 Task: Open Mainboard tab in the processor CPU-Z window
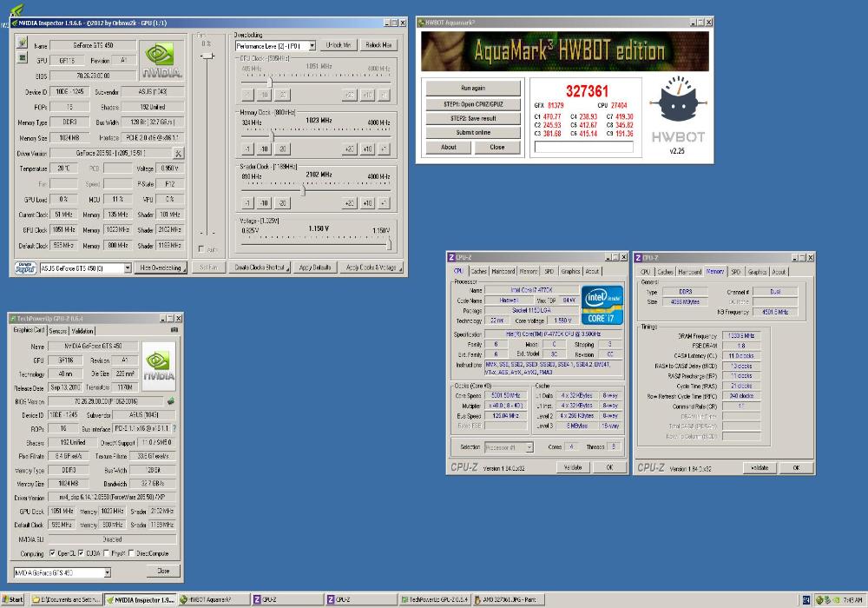coord(503,271)
